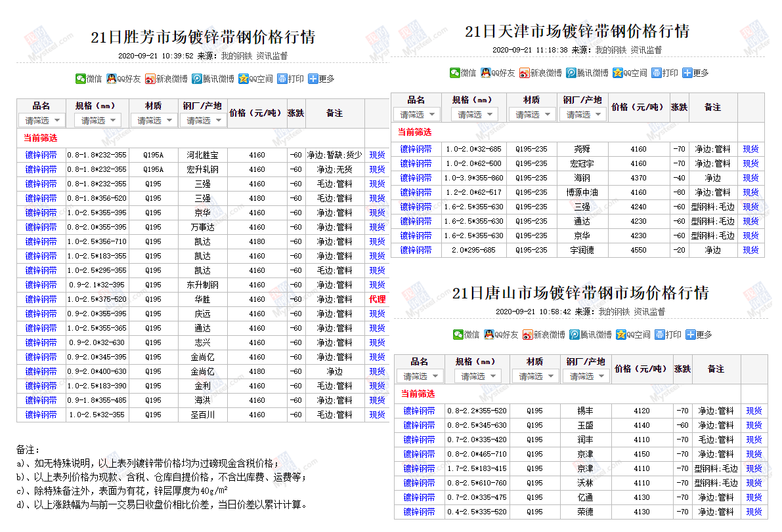The height and width of the screenshot is (532, 782).
Task: Open 镀锌钢带 link in 宏升轧钢 row
Action: [x=41, y=169]
